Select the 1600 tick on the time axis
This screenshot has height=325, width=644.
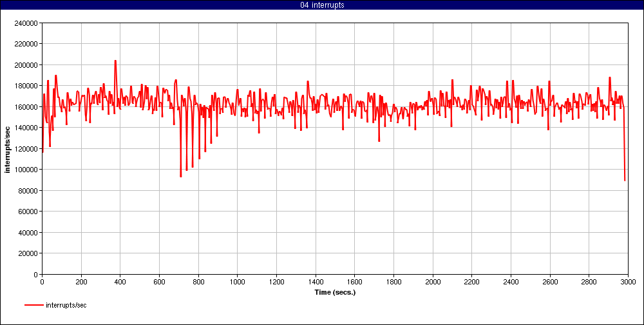click(355, 282)
